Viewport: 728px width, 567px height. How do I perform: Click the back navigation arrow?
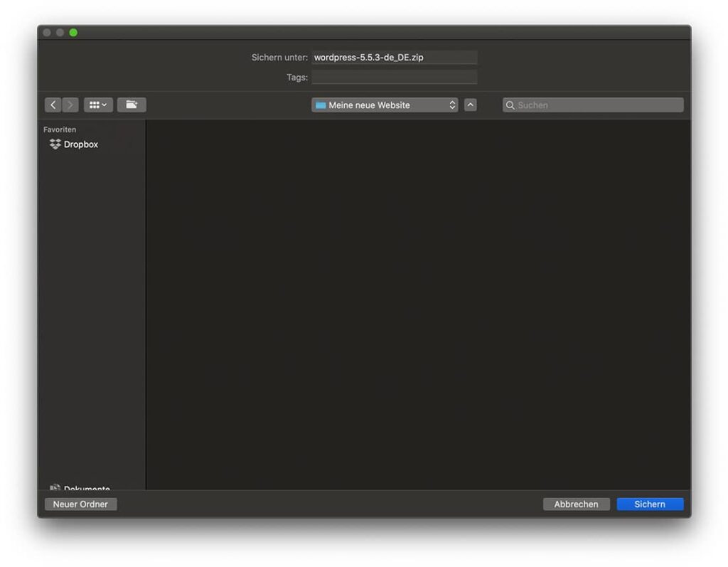pyautogui.click(x=53, y=105)
